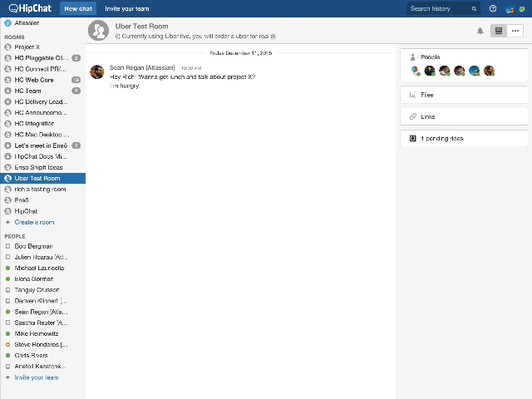Viewport: 532px width, 399px height.
Task: Open the Project X room
Action: click(x=27, y=47)
